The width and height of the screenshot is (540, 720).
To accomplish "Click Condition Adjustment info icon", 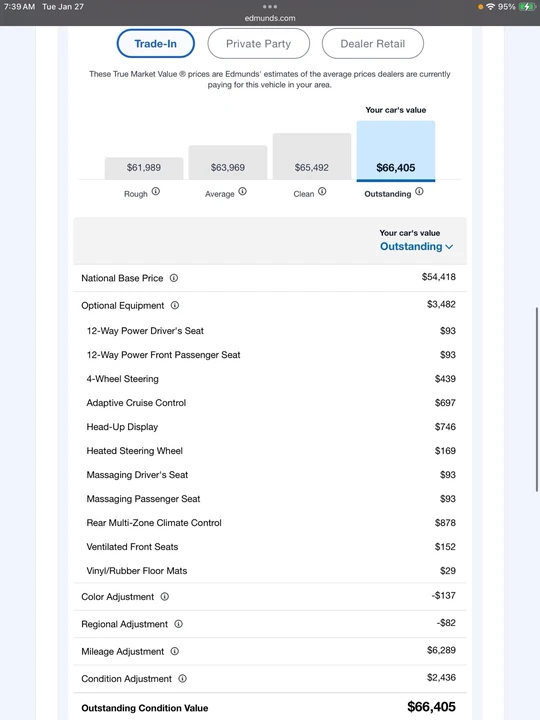I will point(182,678).
